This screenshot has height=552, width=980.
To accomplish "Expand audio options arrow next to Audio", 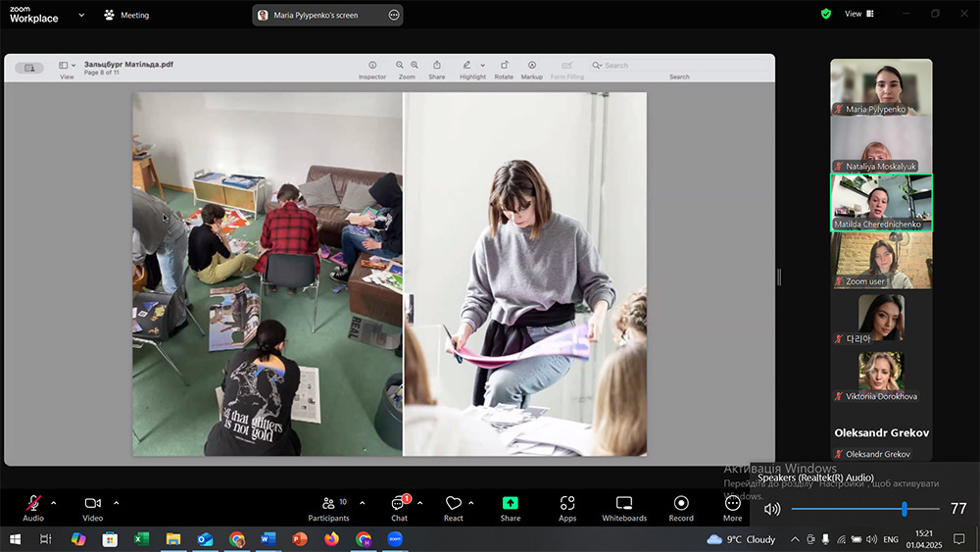I will [53, 503].
